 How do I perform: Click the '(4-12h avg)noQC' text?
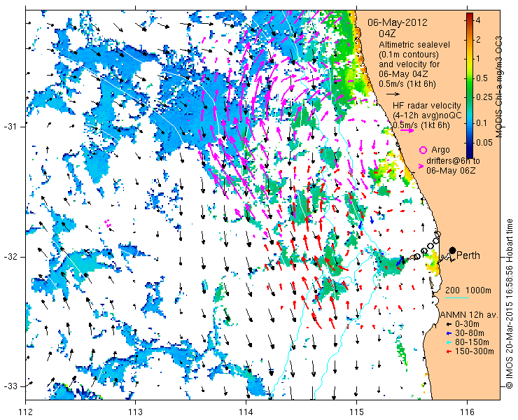tap(427, 115)
